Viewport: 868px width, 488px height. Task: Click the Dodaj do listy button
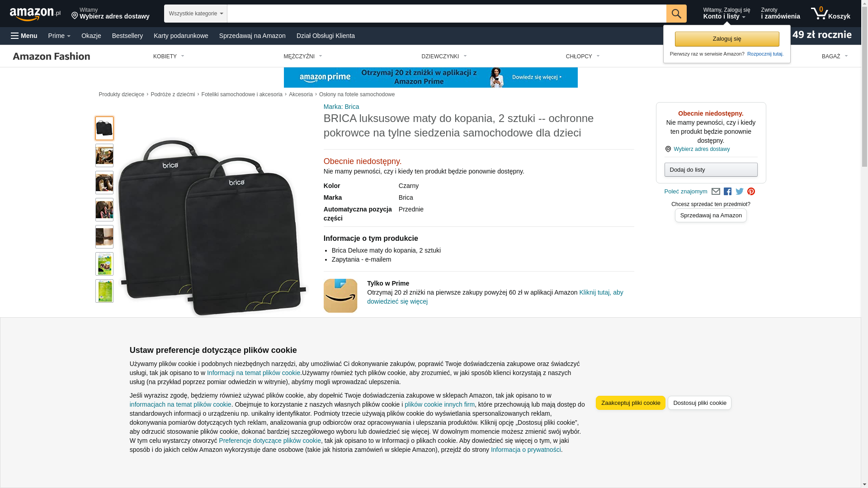[711, 170]
